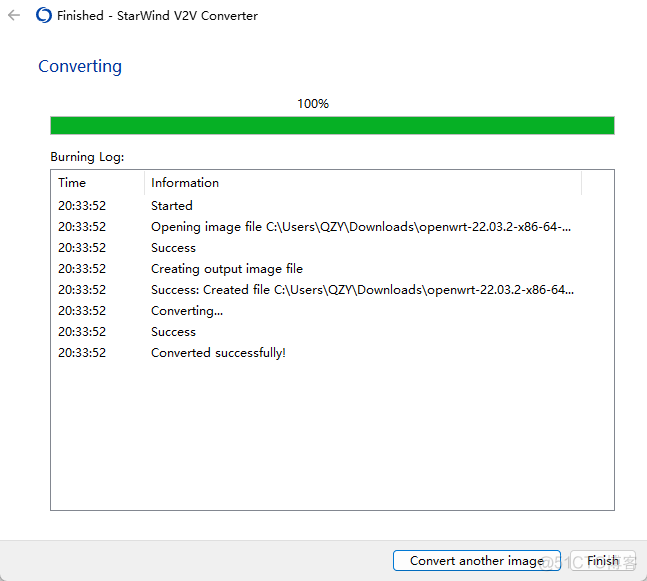Image resolution: width=647 pixels, height=581 pixels.
Task: Click the 'Converting' page heading
Action: click(x=80, y=66)
